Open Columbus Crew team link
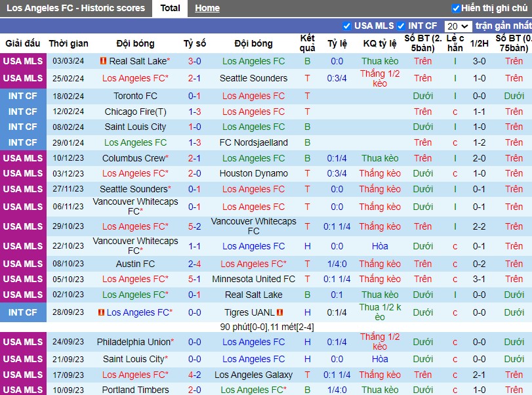 click(x=134, y=158)
